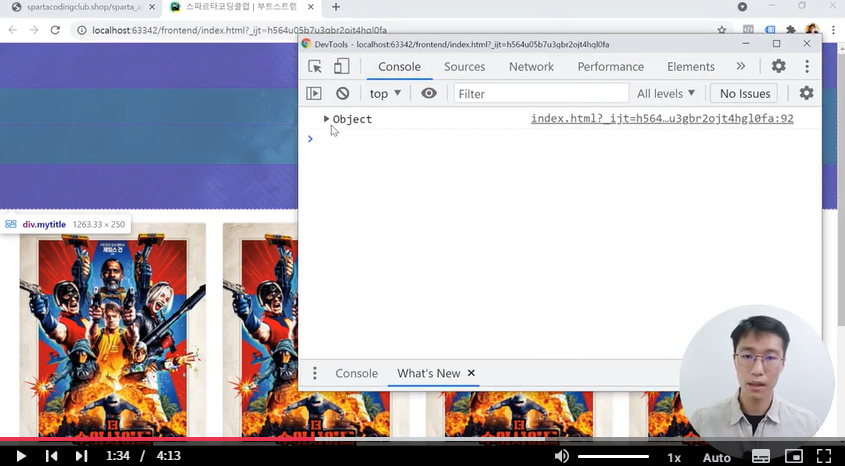Open the Network tab

click(531, 66)
